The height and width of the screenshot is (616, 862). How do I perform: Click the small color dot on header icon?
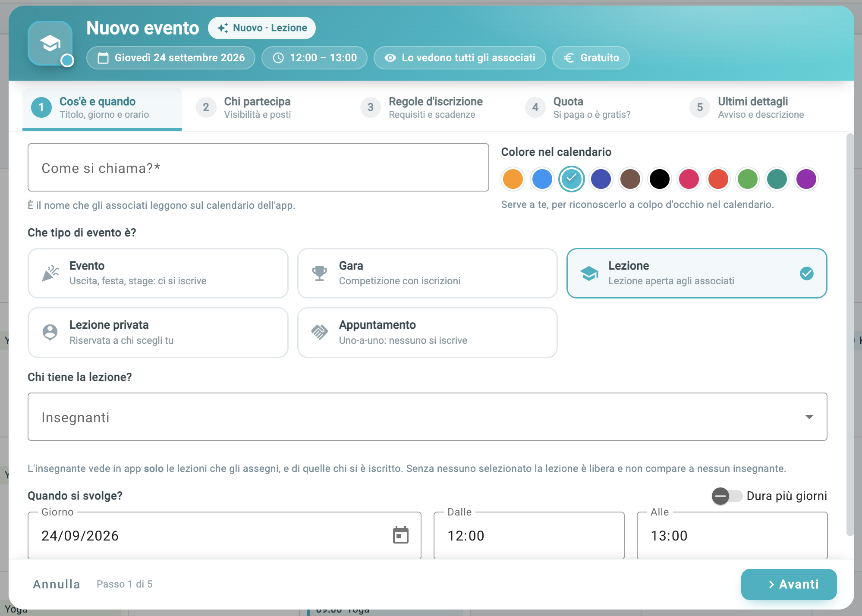(x=67, y=60)
